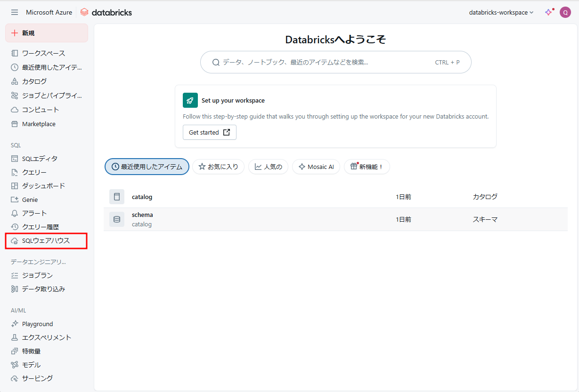Click the search input field

[x=325, y=62]
